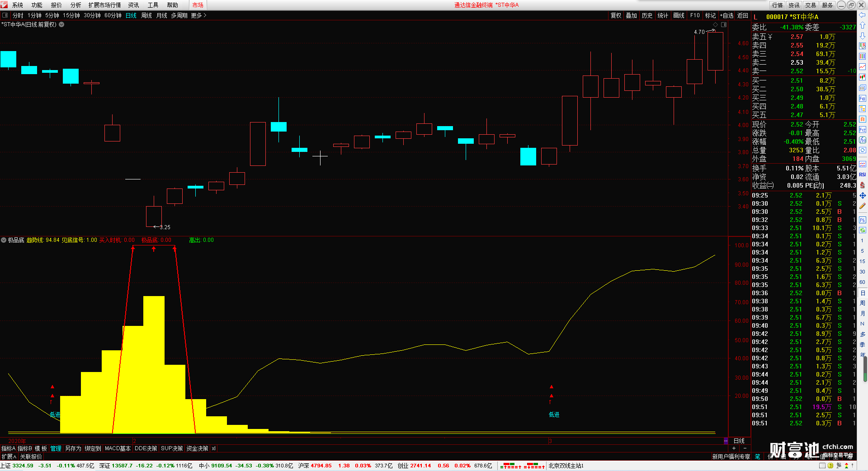Select 5分钟 timeframe in top bar
The width and height of the screenshot is (868, 471).
click(x=52, y=15)
